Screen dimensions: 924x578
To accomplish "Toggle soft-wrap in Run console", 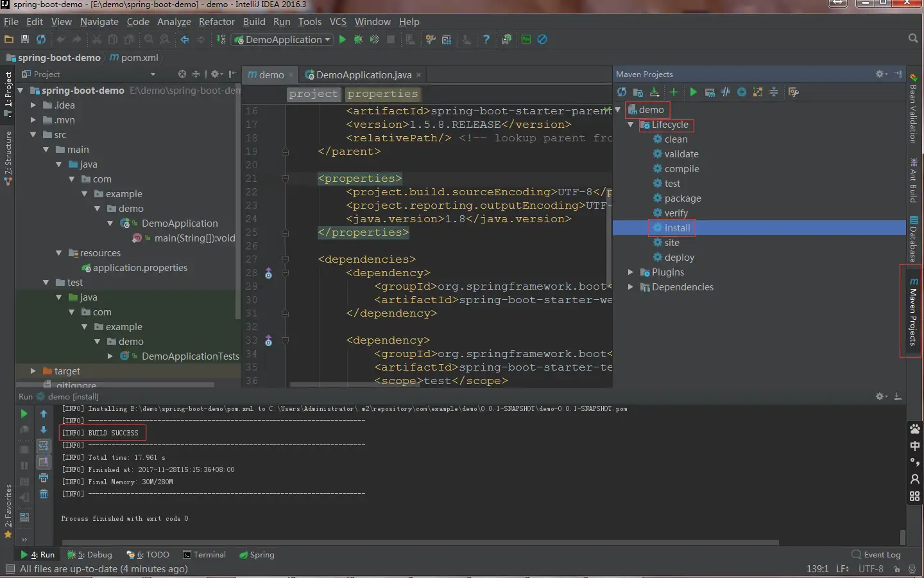I will coord(44,446).
